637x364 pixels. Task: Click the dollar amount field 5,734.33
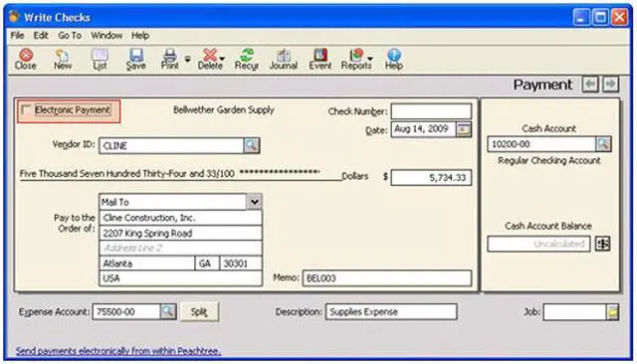(431, 177)
